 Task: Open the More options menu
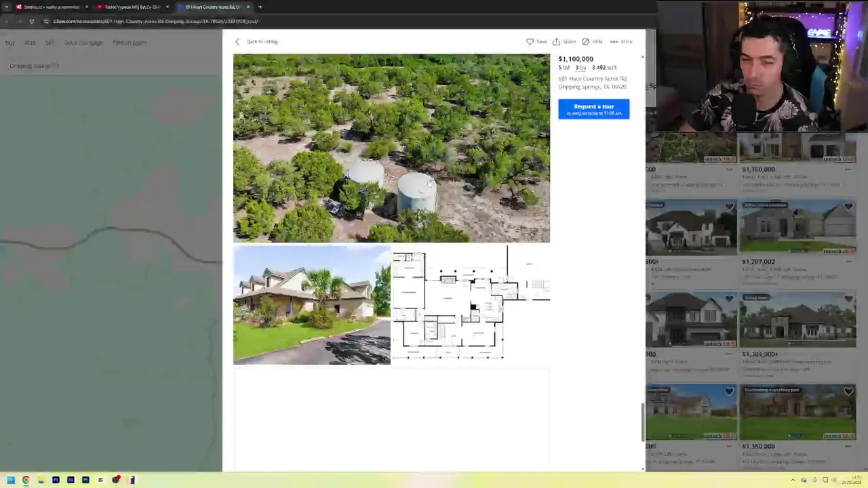(x=620, y=41)
